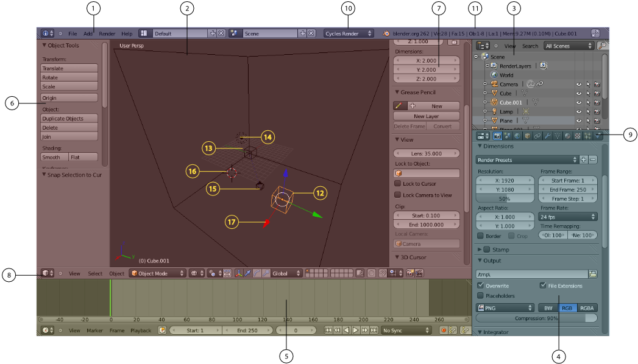Toggle the Border checkbox
This screenshot has height=364, width=638.
point(480,236)
